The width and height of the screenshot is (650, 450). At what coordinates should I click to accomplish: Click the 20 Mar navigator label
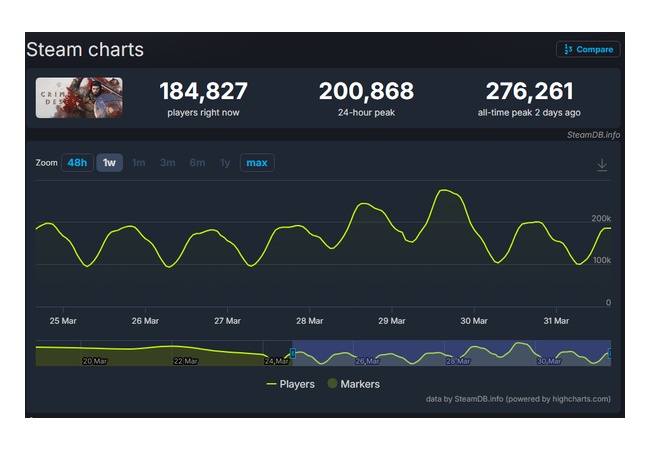pyautogui.click(x=95, y=361)
